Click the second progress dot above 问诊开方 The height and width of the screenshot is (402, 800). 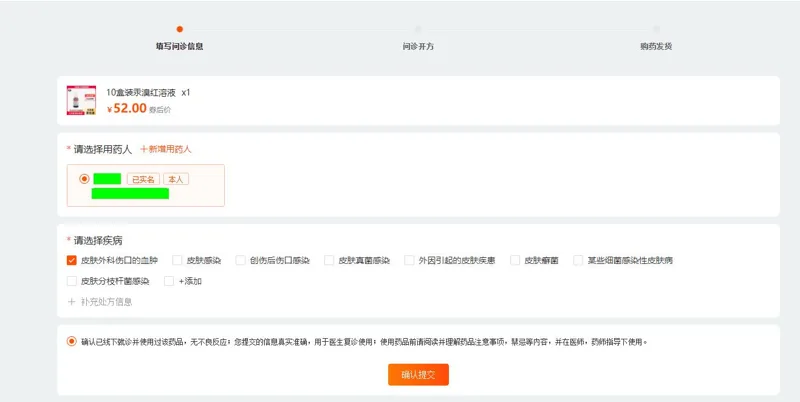click(418, 29)
